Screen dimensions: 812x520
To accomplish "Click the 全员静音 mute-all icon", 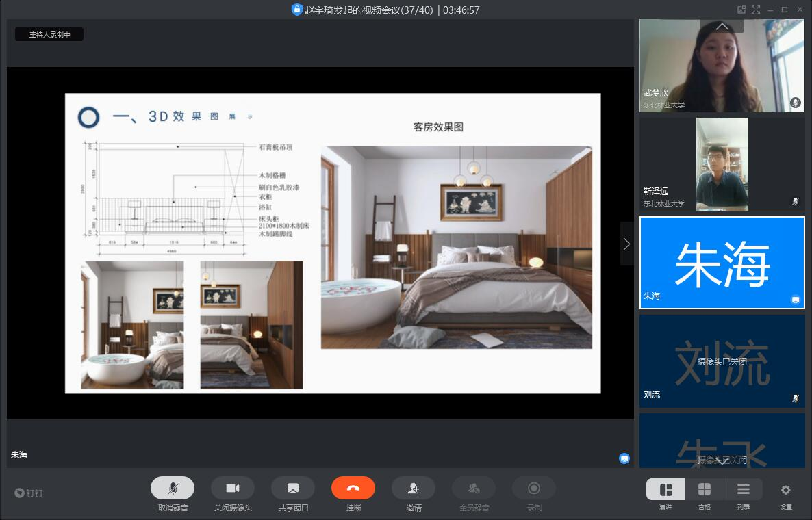I will pos(474,489).
